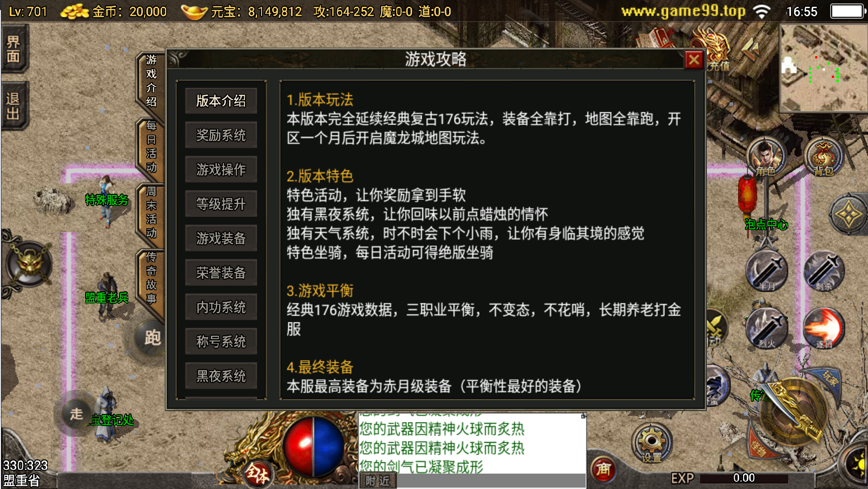
Task: Open the 附近 chat channel selector
Action: 378,480
